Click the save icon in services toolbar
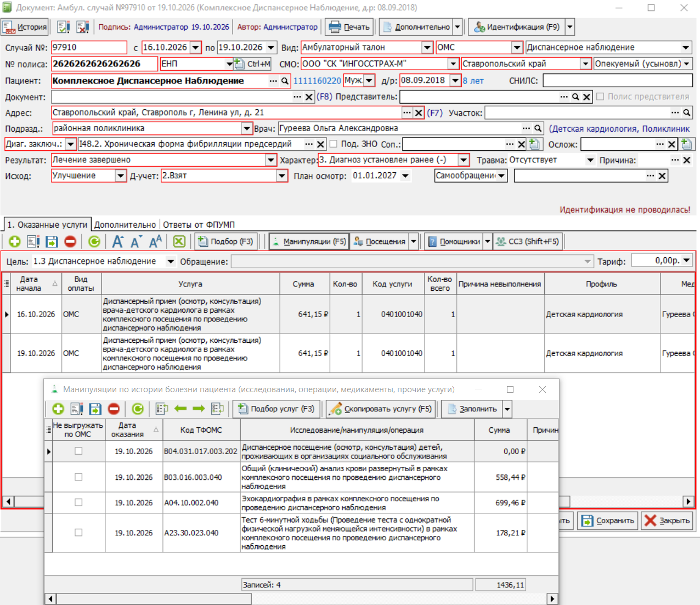This screenshot has width=700, height=605. click(52, 241)
